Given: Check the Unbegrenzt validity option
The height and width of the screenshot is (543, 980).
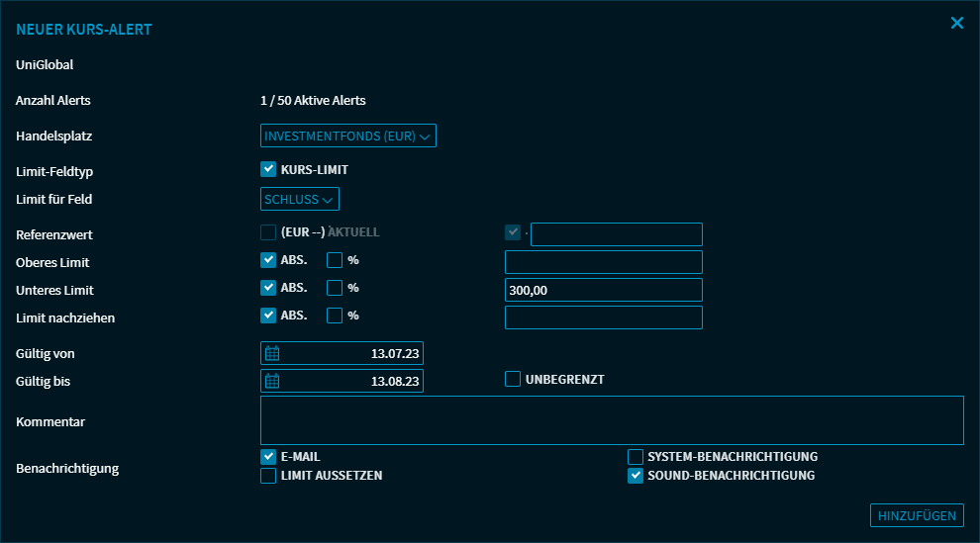Looking at the screenshot, I should click(513, 379).
